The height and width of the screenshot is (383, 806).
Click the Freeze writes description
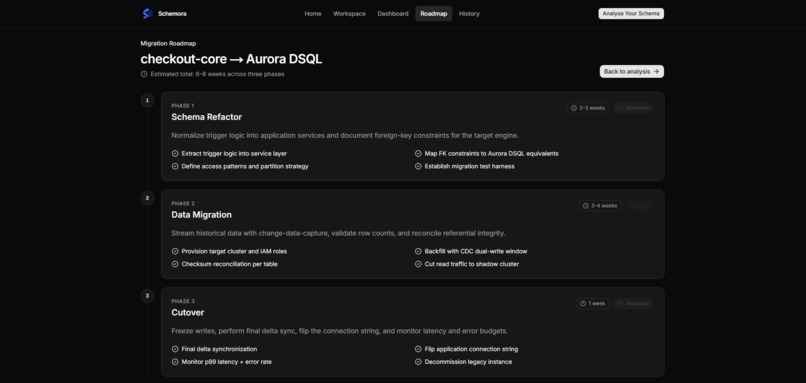click(340, 331)
